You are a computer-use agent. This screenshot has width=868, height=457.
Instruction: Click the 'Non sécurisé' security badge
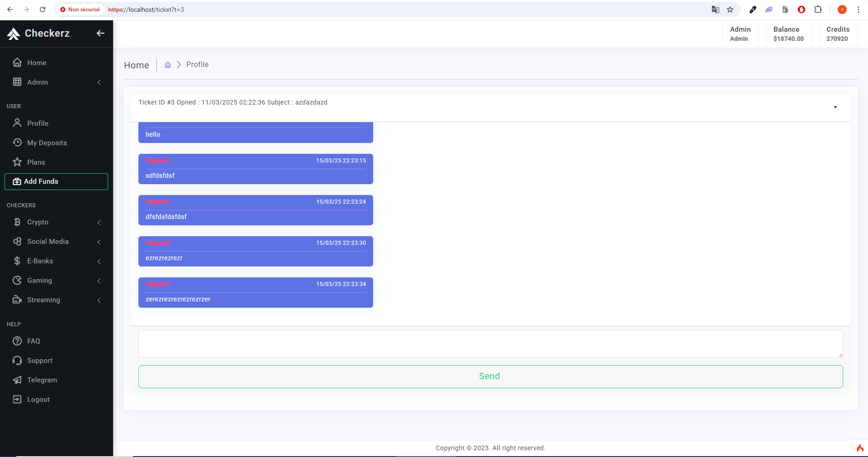pos(80,10)
